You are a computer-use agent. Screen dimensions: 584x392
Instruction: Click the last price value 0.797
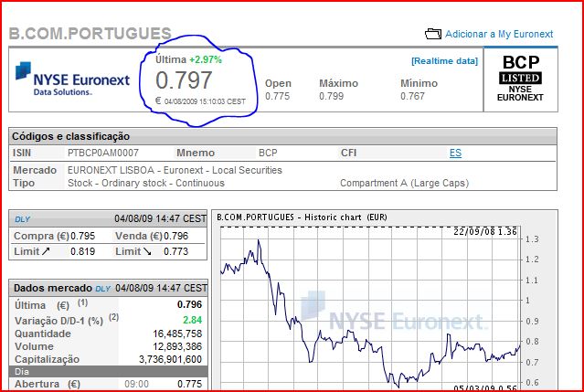point(184,80)
